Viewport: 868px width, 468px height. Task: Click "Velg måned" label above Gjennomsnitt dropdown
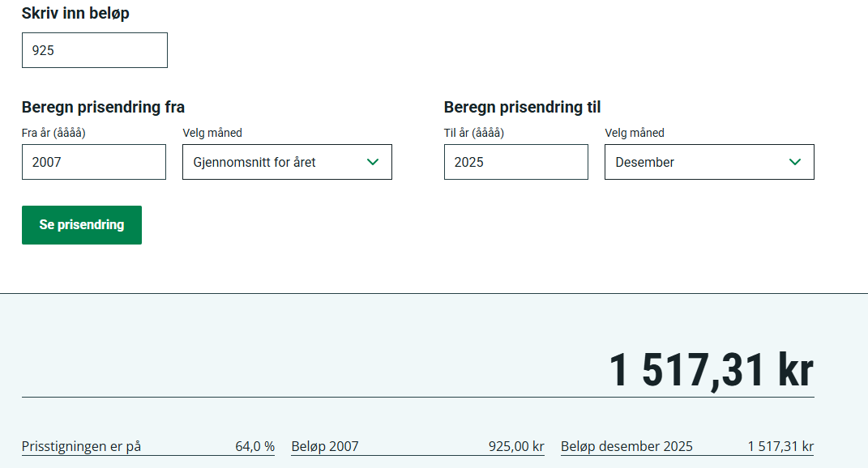[212, 133]
